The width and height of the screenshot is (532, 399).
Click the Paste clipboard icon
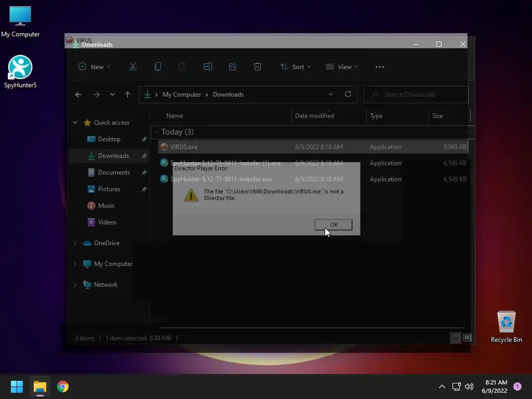(x=182, y=67)
